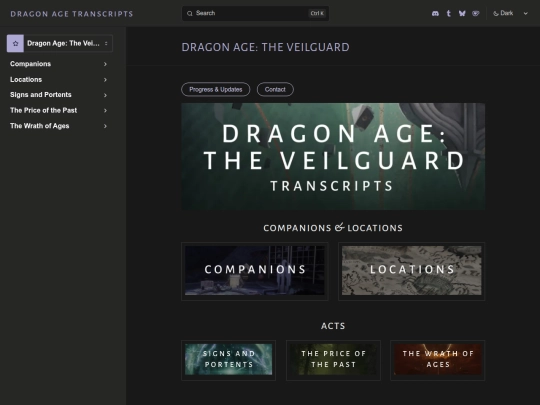Open The Price of the Past sidebar item
540x405 pixels.
[x=43, y=110]
